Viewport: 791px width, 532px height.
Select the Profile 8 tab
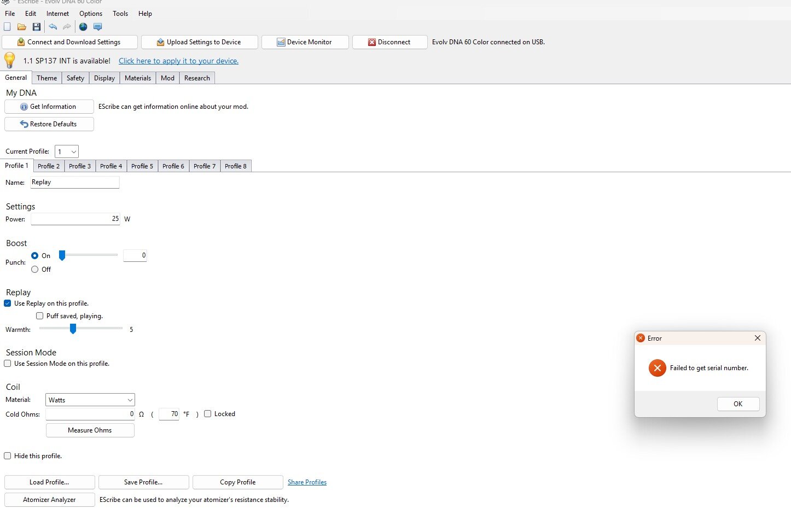pyautogui.click(x=236, y=166)
